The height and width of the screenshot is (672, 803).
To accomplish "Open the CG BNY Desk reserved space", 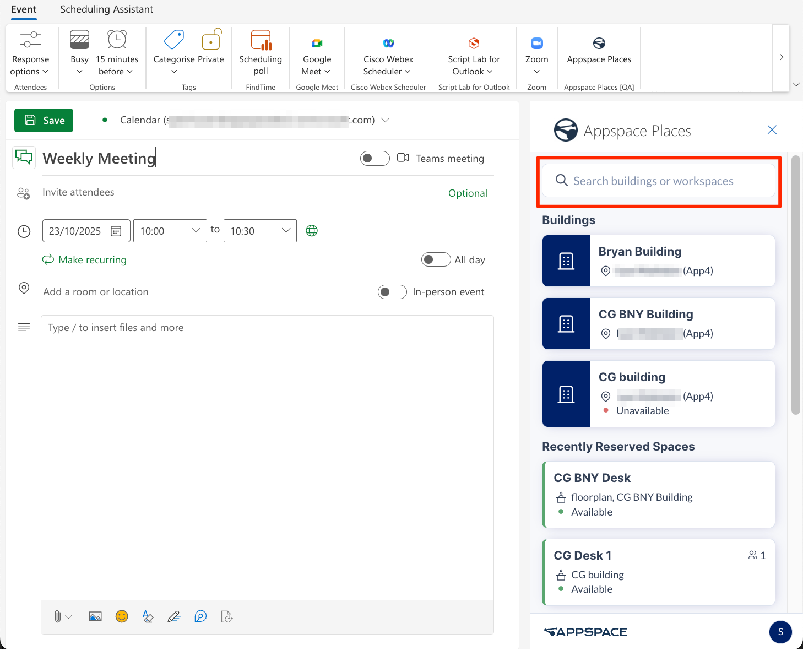I will click(659, 495).
